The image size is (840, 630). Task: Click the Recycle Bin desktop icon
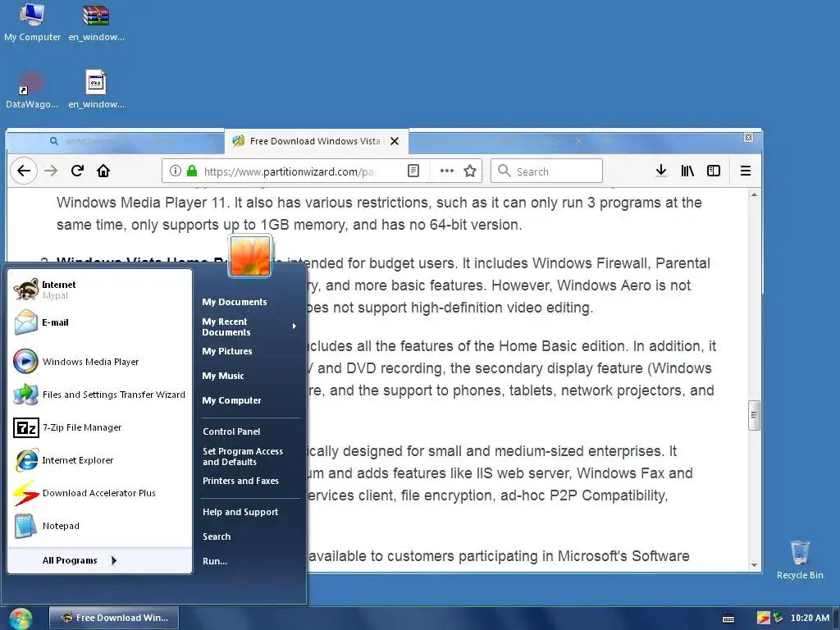point(800,559)
